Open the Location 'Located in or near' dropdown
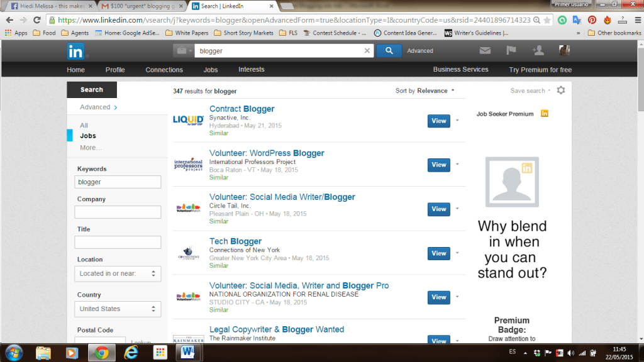Screen dimensions: 644x362 (x=118, y=274)
